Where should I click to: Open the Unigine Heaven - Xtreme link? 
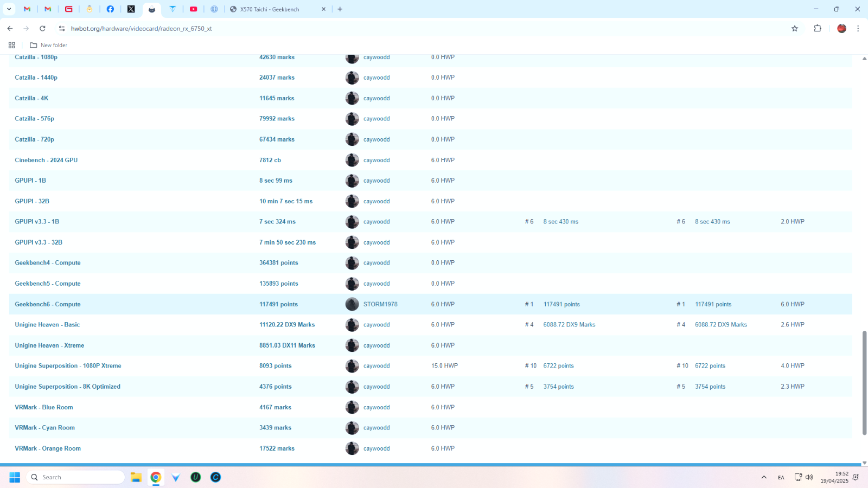pyautogui.click(x=49, y=345)
